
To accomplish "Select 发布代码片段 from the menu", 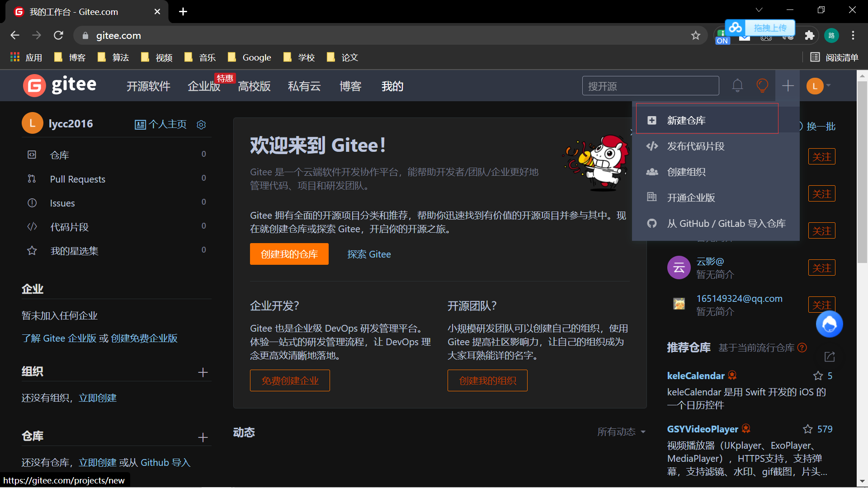I will [716, 146].
